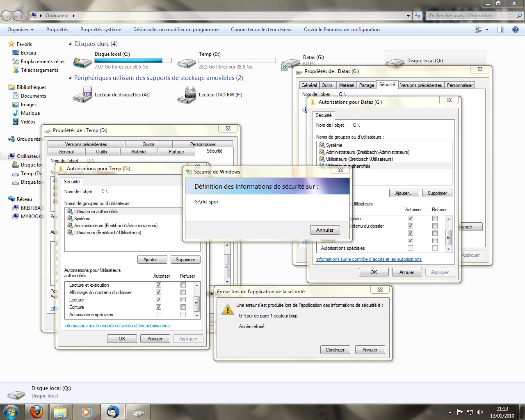This screenshot has width=525, height=420.
Task: Click the Temp (D:) free-space bar
Action: pyautogui.click(x=237, y=61)
